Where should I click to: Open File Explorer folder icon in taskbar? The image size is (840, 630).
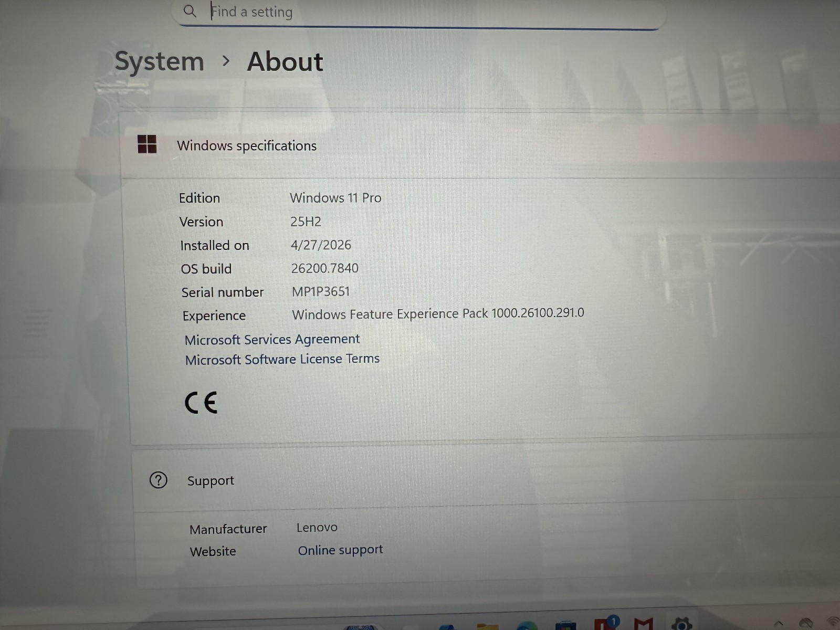click(x=487, y=626)
